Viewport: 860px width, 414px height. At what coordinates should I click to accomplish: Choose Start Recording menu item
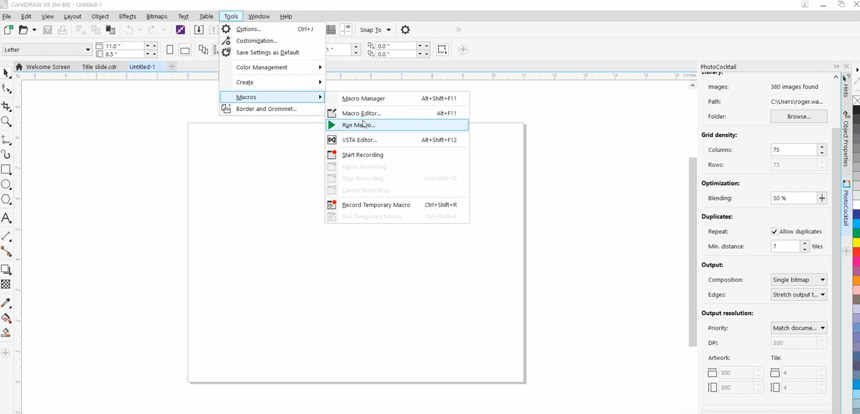tap(397, 155)
